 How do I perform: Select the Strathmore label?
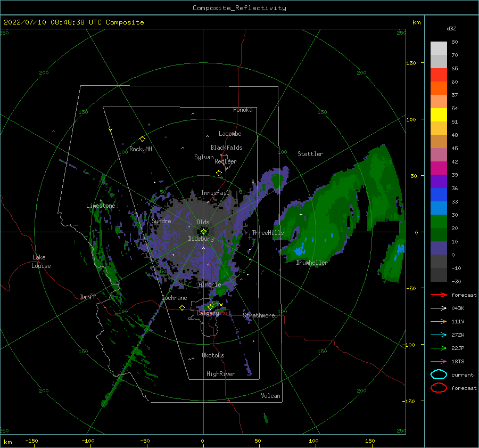point(259,315)
